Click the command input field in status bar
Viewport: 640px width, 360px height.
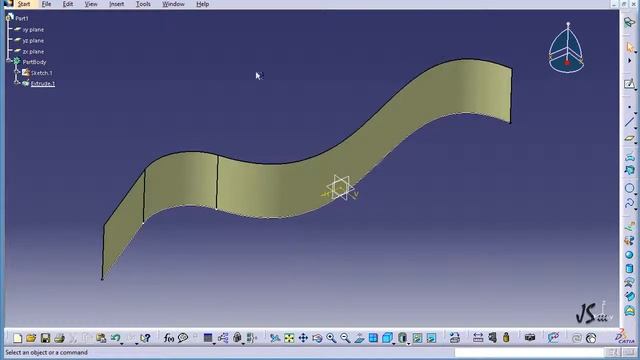pyautogui.click(x=529, y=352)
